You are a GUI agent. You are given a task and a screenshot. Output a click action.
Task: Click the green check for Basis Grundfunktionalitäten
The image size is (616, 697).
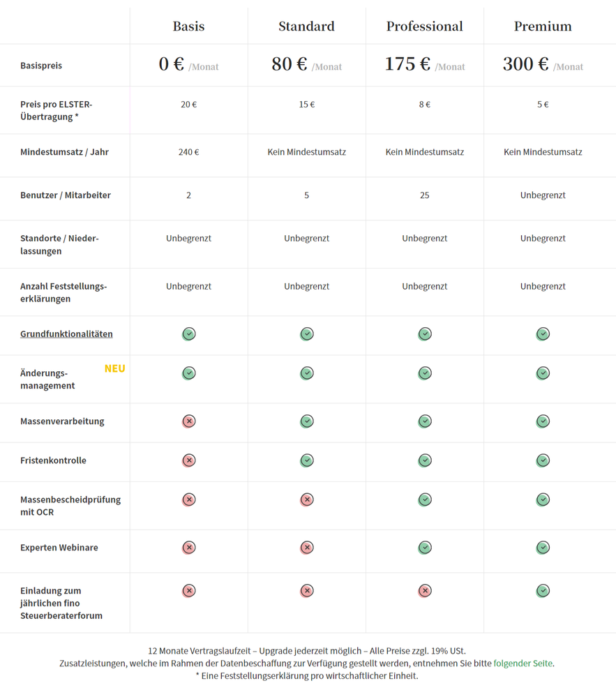coord(189,333)
